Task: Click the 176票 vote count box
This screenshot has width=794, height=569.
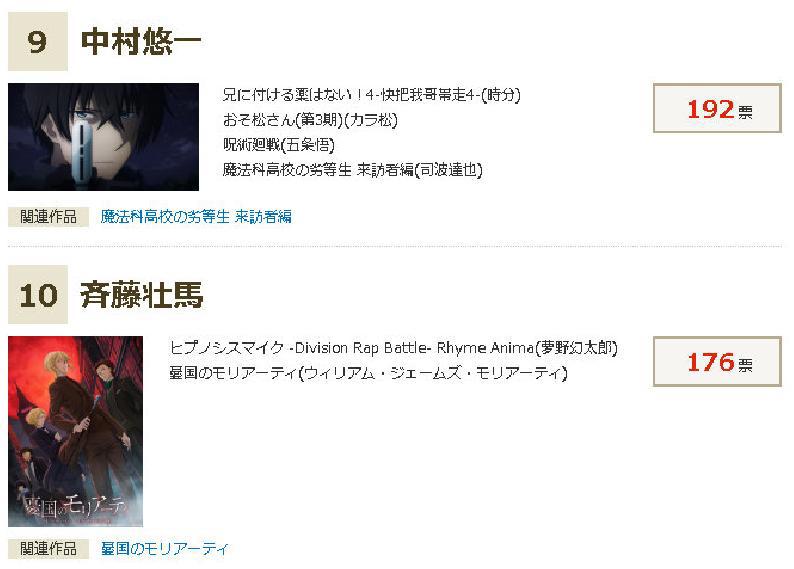Action: click(717, 361)
